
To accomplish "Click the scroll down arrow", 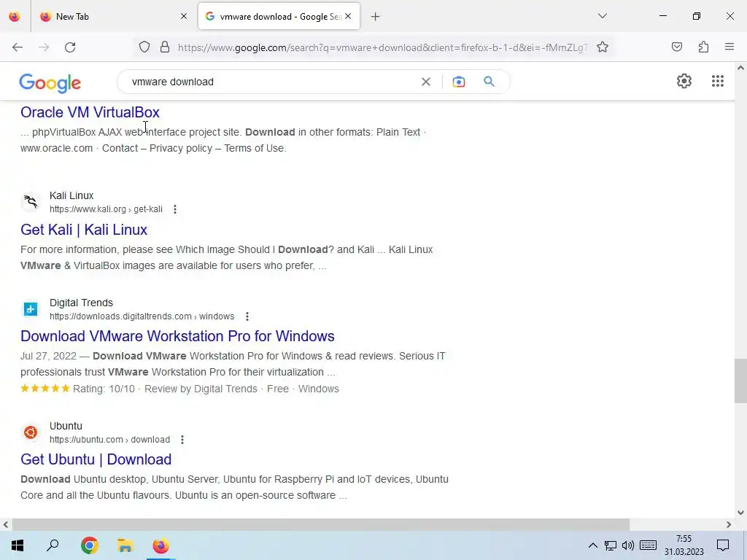I will (x=740, y=513).
